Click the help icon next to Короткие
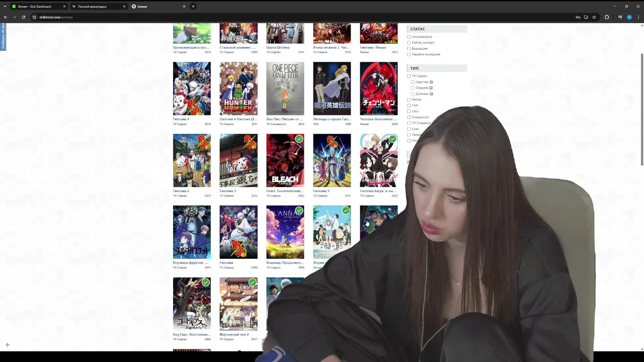 [x=432, y=82]
